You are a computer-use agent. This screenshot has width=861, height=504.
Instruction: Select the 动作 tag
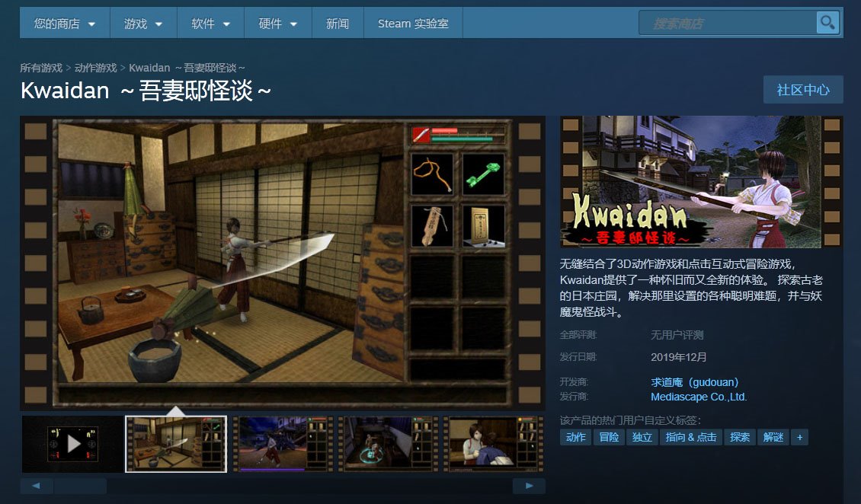[x=575, y=437]
